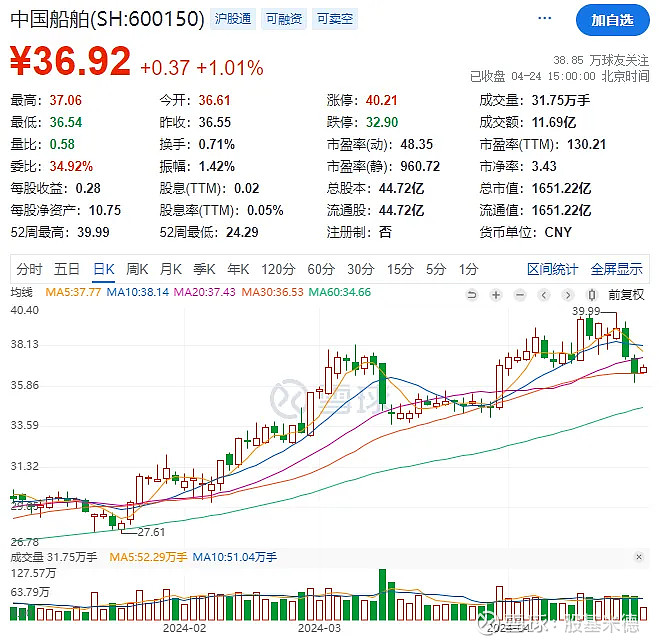
Task: Switch to the 5分 chart tab
Action: point(436,269)
